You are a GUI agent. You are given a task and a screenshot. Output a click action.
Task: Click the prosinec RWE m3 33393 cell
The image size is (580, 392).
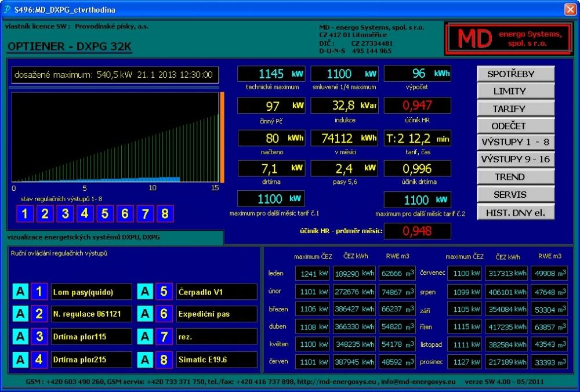(x=549, y=362)
